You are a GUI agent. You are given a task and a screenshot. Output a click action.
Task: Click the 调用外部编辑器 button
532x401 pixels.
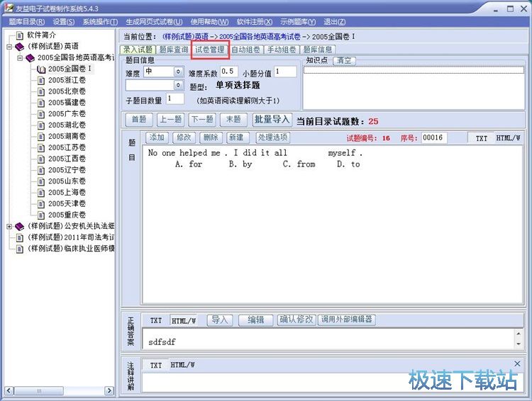346,320
